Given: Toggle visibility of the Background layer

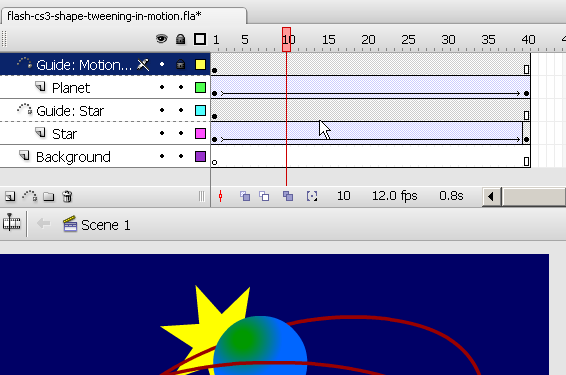Looking at the screenshot, I should coord(162,156).
